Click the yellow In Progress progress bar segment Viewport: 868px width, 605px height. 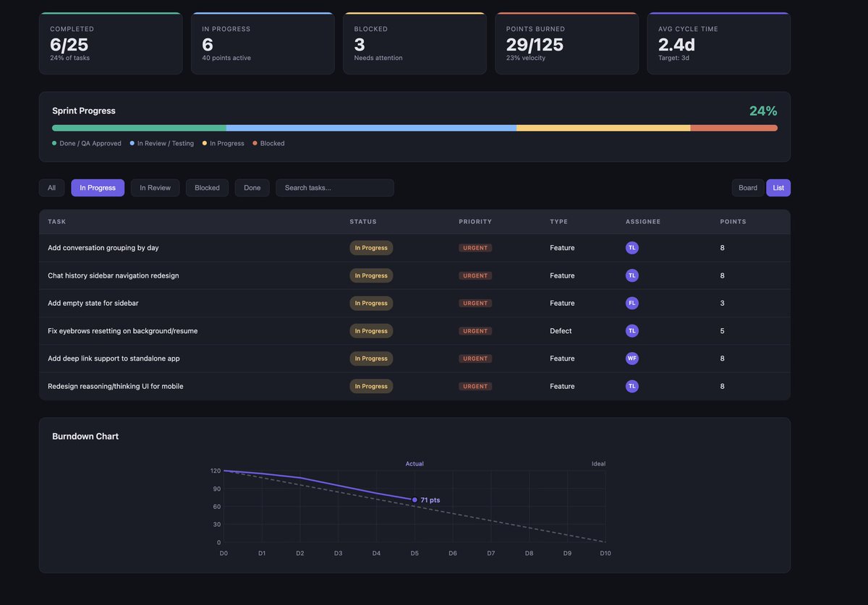click(603, 128)
